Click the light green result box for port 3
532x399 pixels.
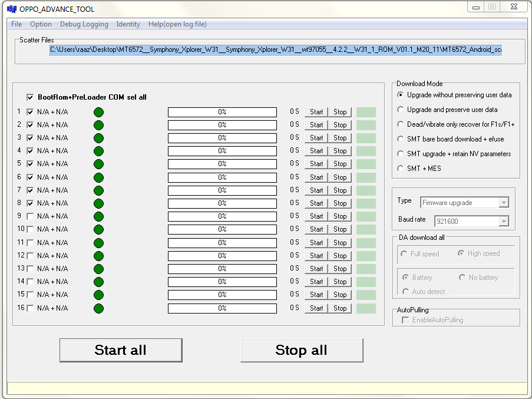pyautogui.click(x=366, y=138)
